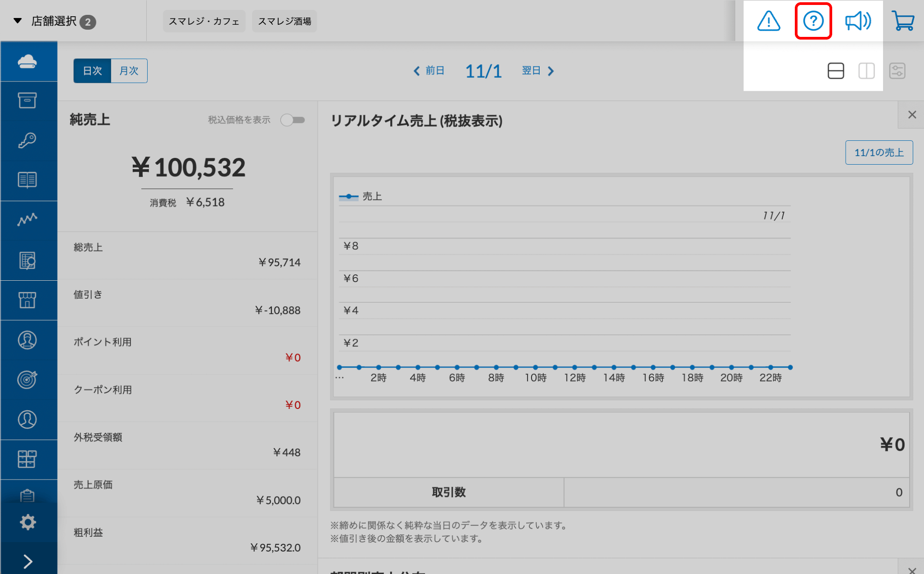Image resolution: width=924 pixels, height=574 pixels.
Task: Close the リアルタイム売上 panel
Action: click(x=912, y=115)
